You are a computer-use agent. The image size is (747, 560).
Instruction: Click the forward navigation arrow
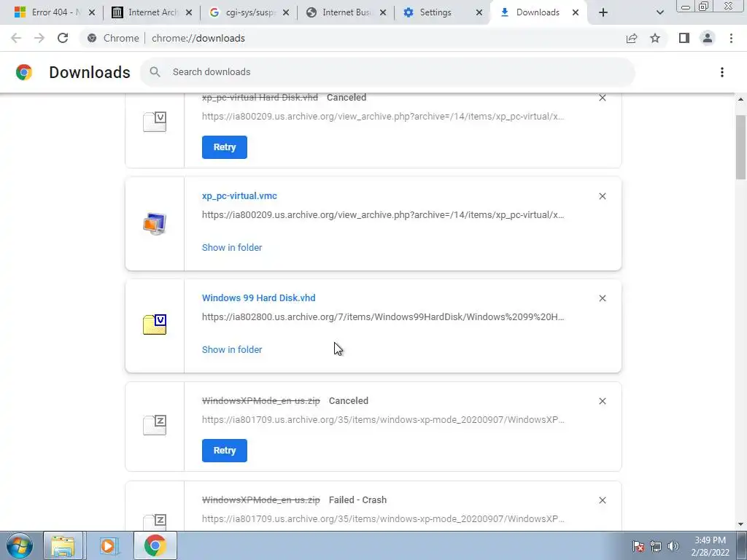[x=39, y=38]
